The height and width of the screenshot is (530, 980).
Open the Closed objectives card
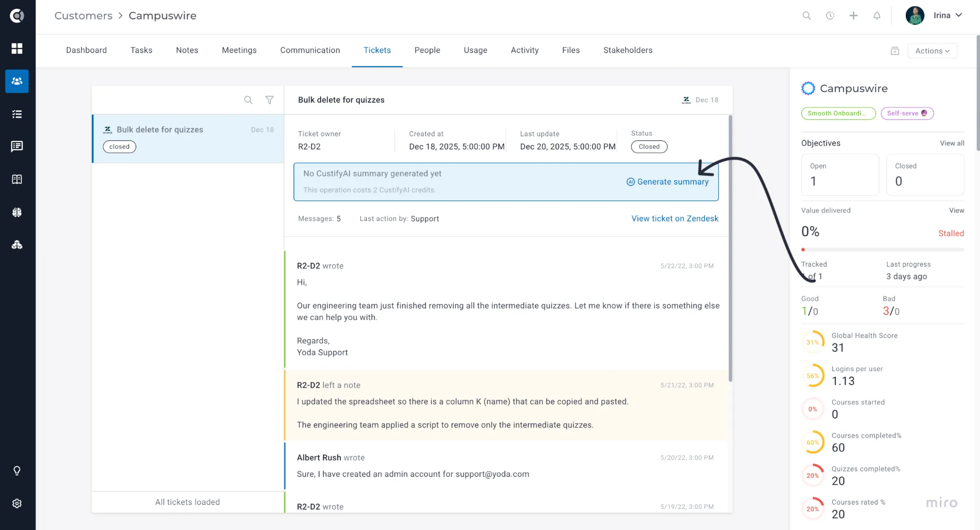[925, 175]
